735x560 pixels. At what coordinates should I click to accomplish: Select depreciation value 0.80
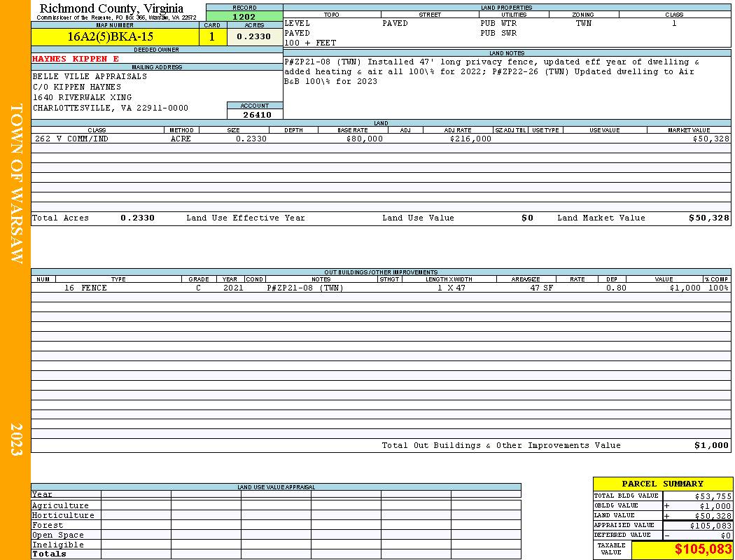[x=616, y=288]
